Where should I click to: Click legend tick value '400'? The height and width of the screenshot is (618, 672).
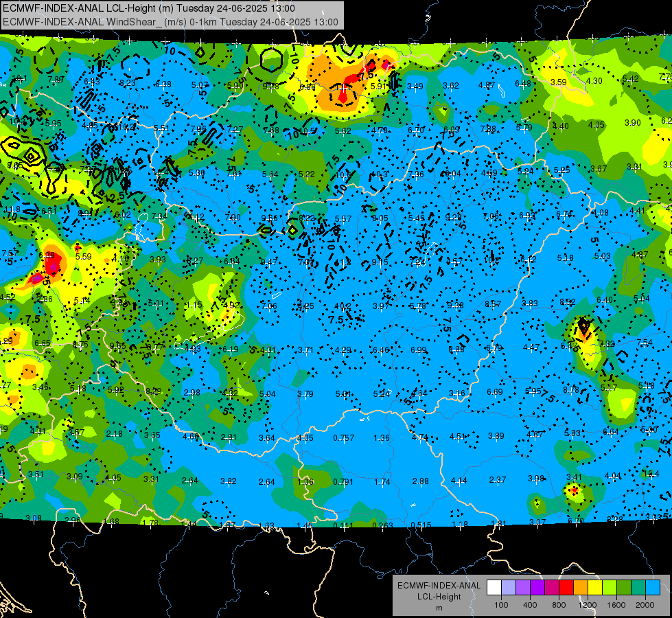pos(530,605)
